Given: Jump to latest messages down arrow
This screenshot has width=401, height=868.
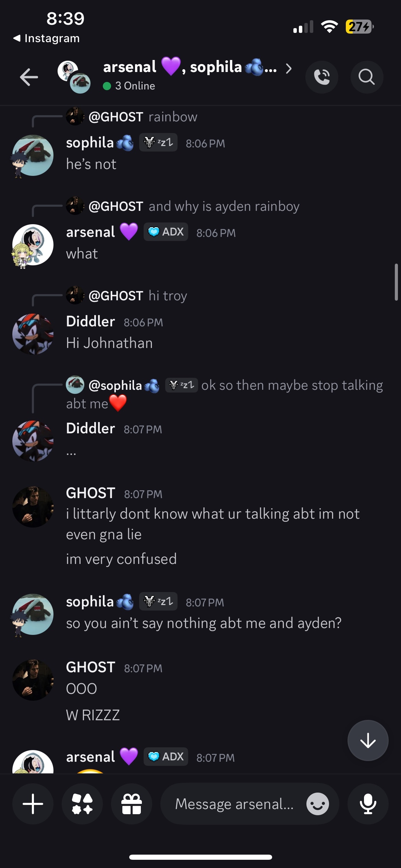Looking at the screenshot, I should [368, 741].
